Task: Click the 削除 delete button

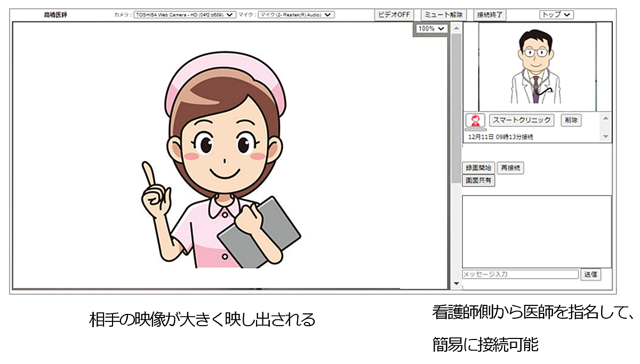Action: [x=571, y=120]
